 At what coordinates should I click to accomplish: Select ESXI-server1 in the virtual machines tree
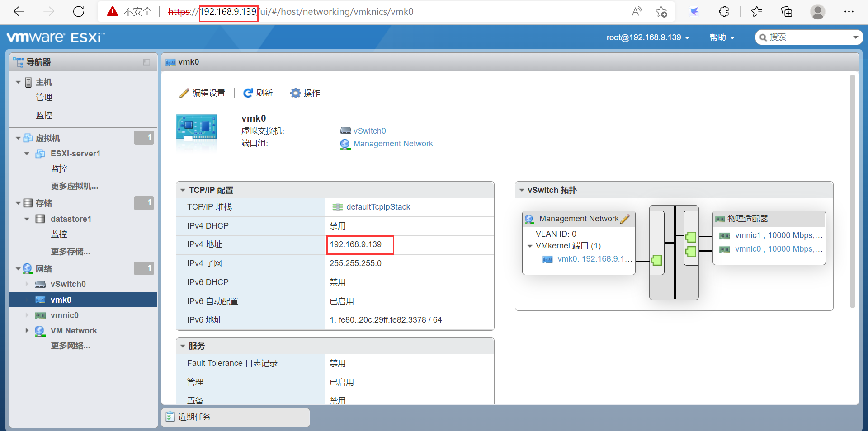tap(75, 154)
